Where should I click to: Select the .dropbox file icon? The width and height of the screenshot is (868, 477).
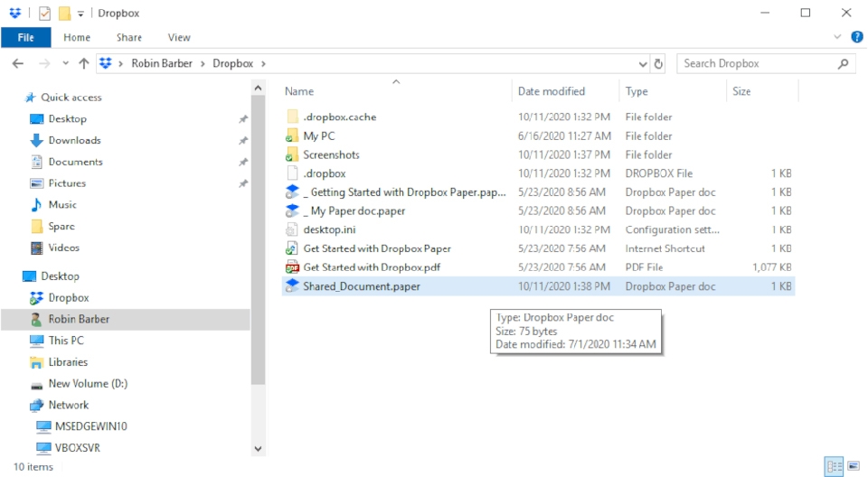pos(292,173)
